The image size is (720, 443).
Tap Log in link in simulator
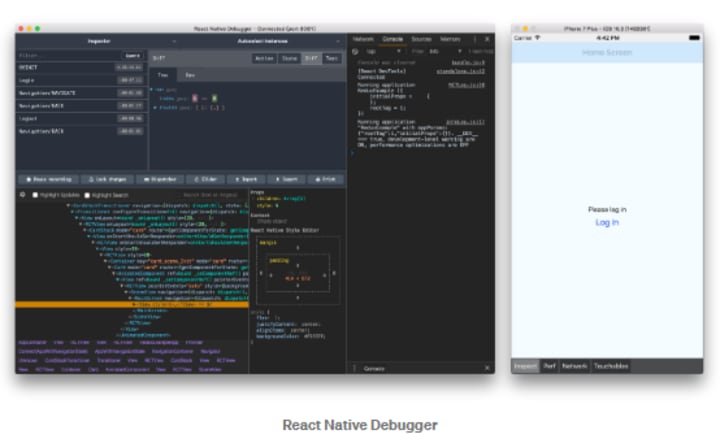607,222
